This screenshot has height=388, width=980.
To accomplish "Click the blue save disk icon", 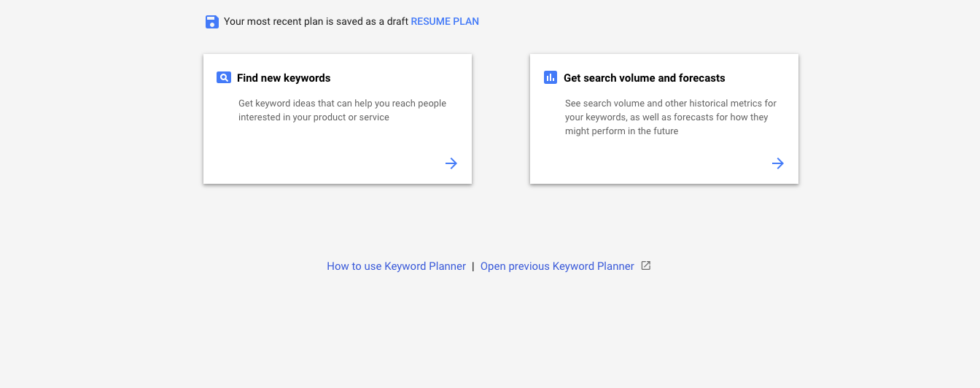I will coord(212,22).
